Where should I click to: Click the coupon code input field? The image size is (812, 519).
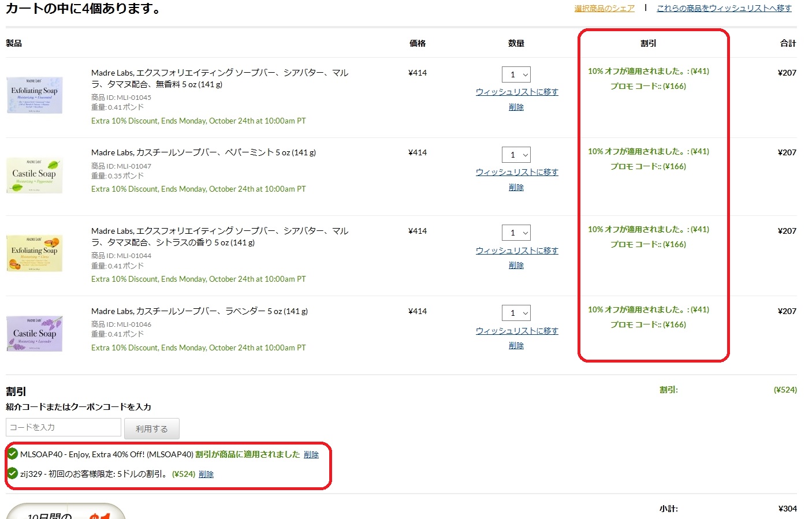[64, 428]
